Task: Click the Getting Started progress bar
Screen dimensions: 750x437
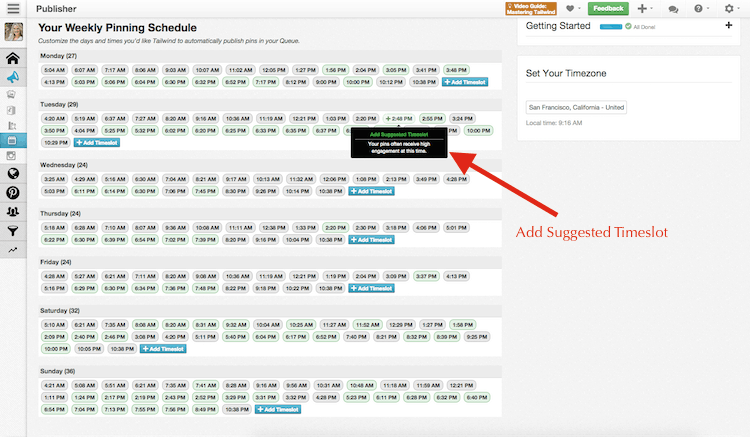Action: pyautogui.click(x=611, y=27)
